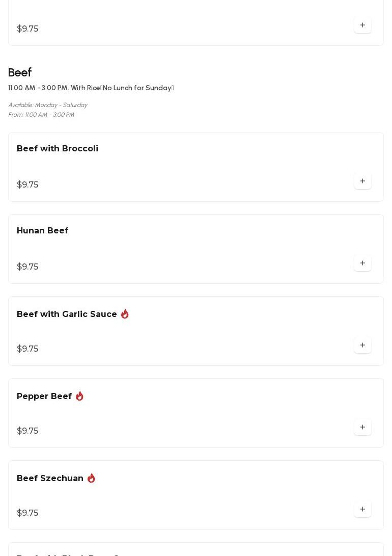This screenshot has height=556, width=392.
Task: Click the Beef category heading
Action: [x=20, y=72]
